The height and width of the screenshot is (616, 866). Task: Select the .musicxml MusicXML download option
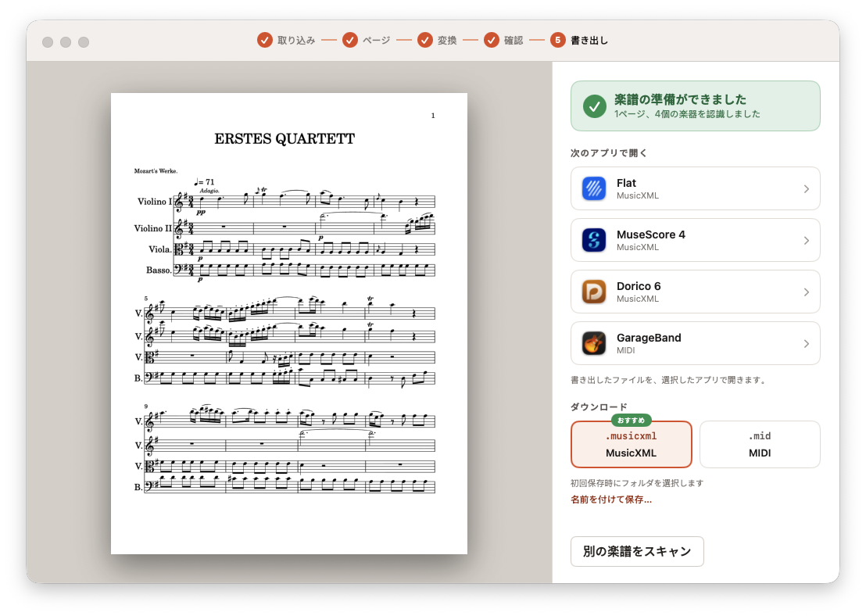632,444
